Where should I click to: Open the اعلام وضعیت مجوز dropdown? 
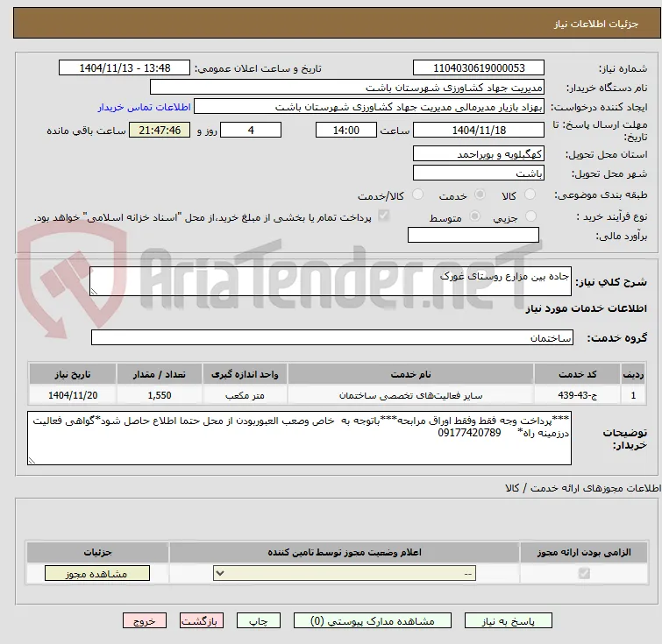tap(345, 574)
